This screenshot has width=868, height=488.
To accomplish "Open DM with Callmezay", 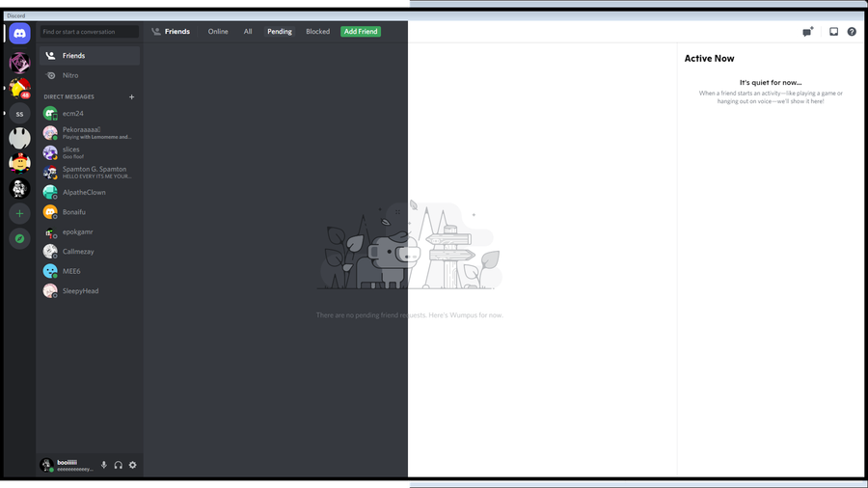I will pyautogui.click(x=90, y=251).
